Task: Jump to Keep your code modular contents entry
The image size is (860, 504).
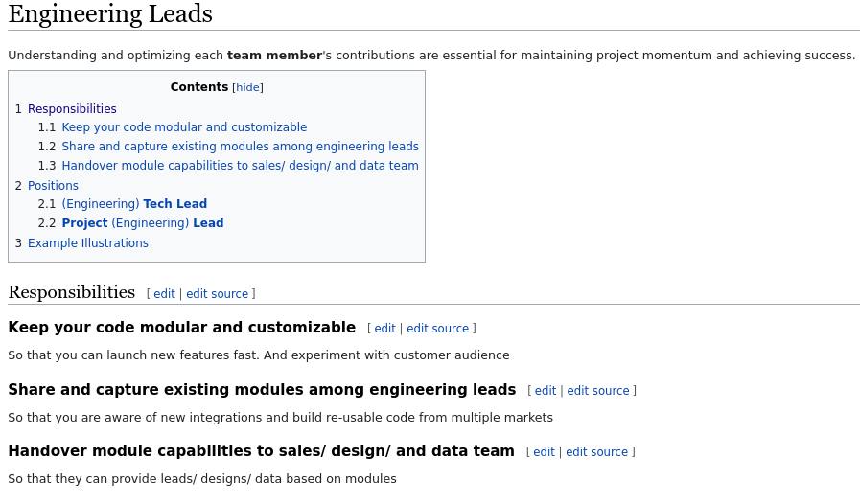Action: tap(184, 127)
